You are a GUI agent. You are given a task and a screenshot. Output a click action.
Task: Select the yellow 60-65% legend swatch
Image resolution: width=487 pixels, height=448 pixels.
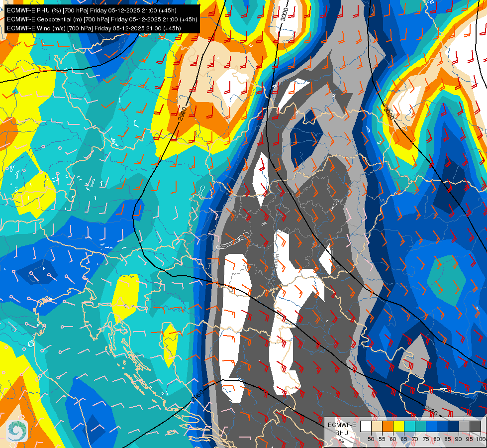click(399, 426)
